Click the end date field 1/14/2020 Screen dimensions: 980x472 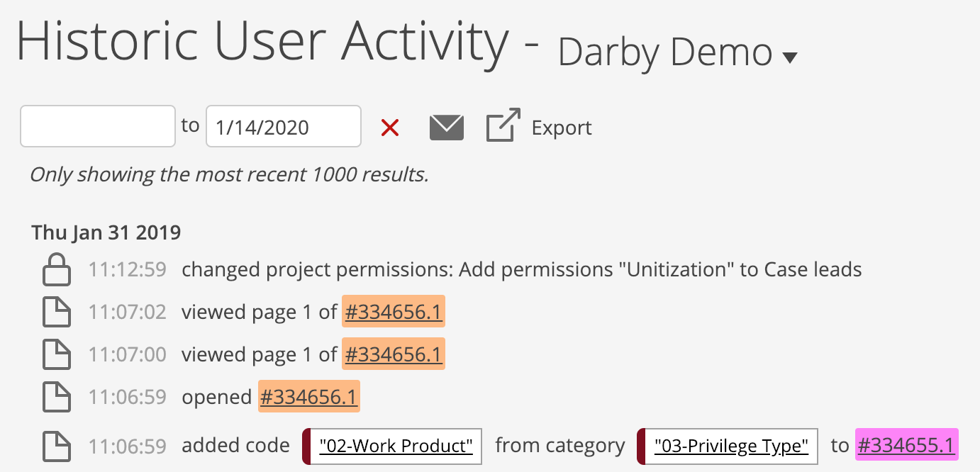pos(284,126)
